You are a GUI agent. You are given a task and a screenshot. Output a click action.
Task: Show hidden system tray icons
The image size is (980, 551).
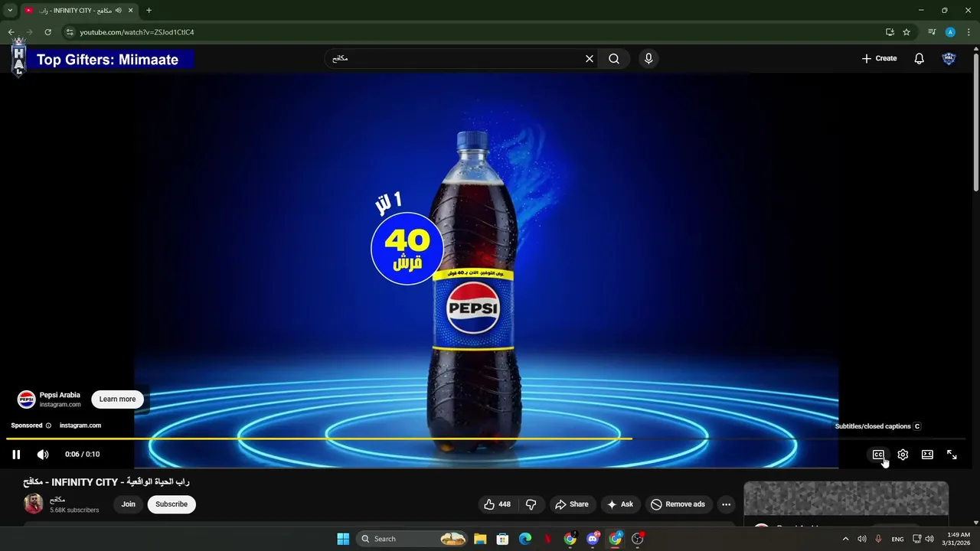(x=845, y=539)
